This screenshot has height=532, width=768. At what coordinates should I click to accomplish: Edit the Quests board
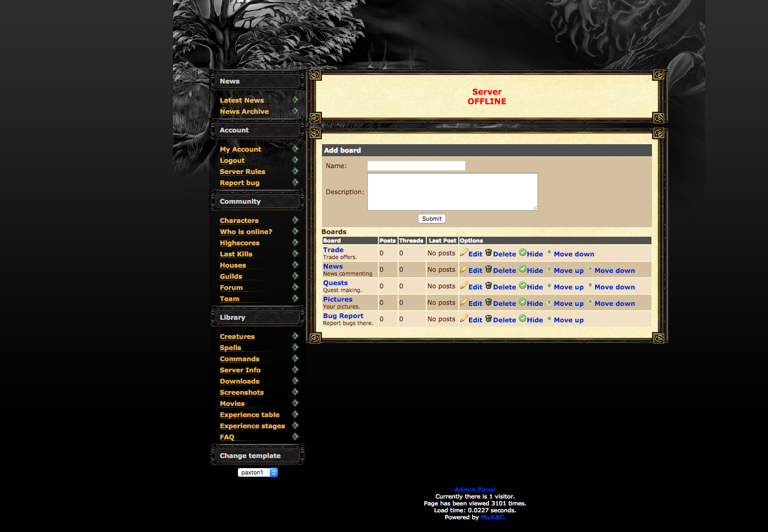tap(475, 287)
